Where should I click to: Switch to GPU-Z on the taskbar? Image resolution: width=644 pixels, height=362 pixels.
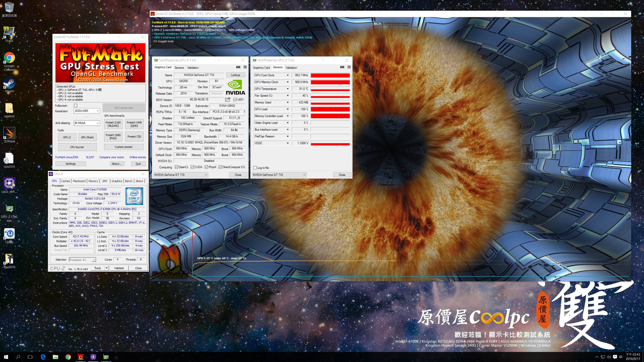(x=106, y=357)
